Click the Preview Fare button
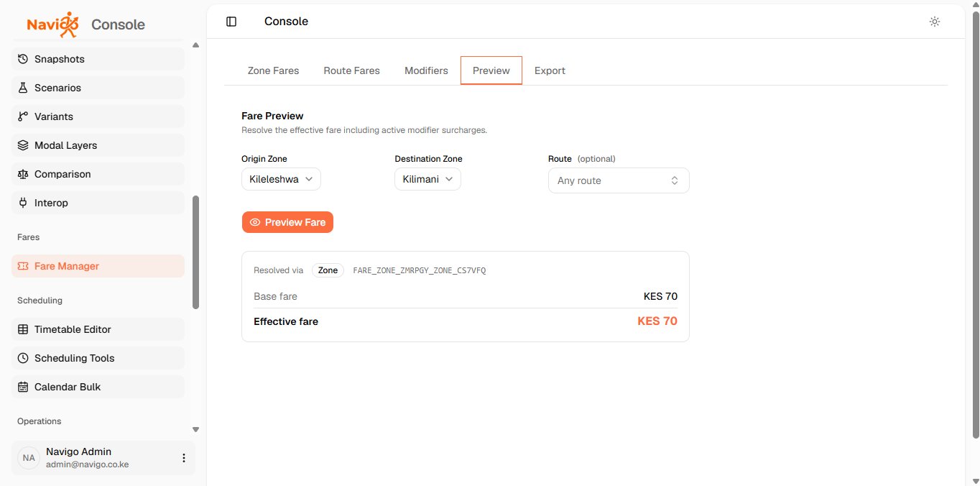 [287, 222]
